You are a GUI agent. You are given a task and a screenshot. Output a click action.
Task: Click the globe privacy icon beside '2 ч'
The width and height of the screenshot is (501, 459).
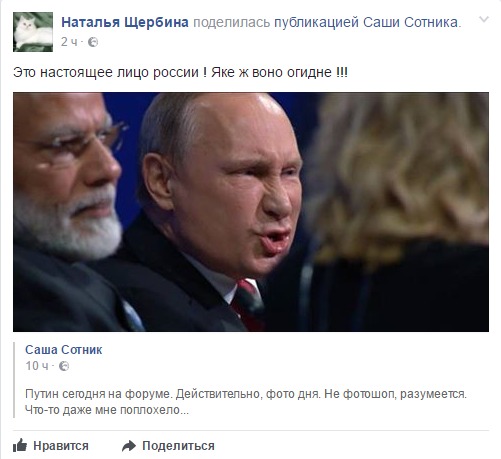(x=93, y=42)
